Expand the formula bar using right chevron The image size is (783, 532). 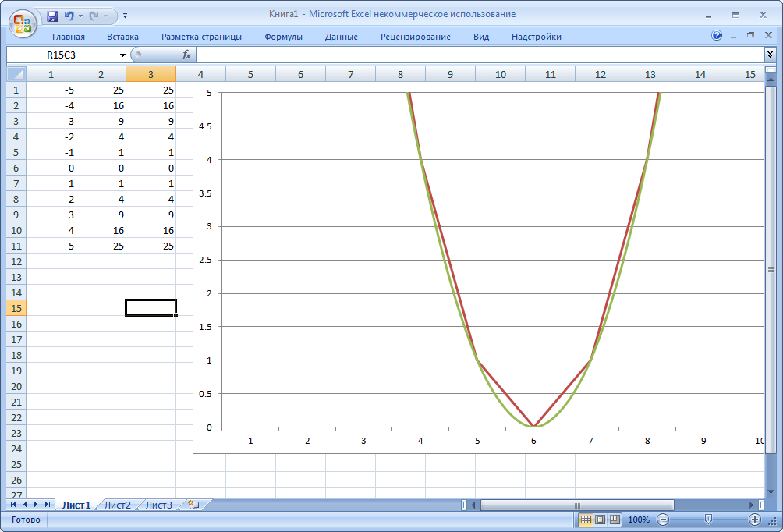[771, 54]
